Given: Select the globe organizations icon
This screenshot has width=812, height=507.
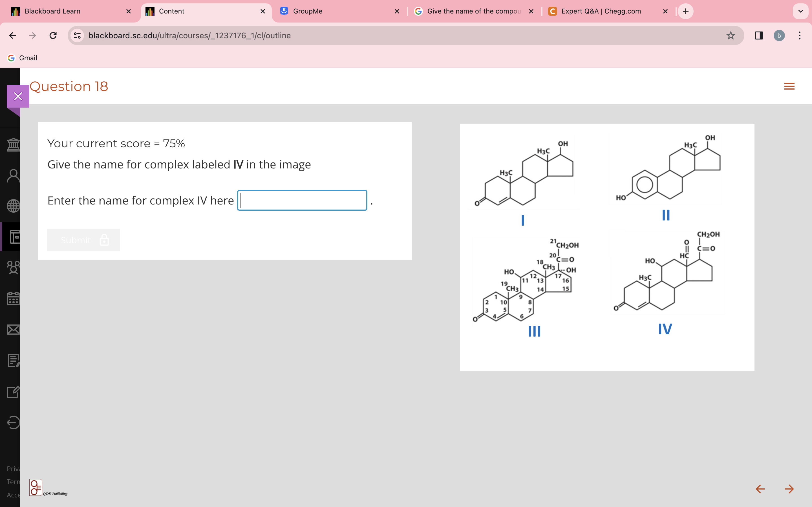Looking at the screenshot, I should pos(14,206).
